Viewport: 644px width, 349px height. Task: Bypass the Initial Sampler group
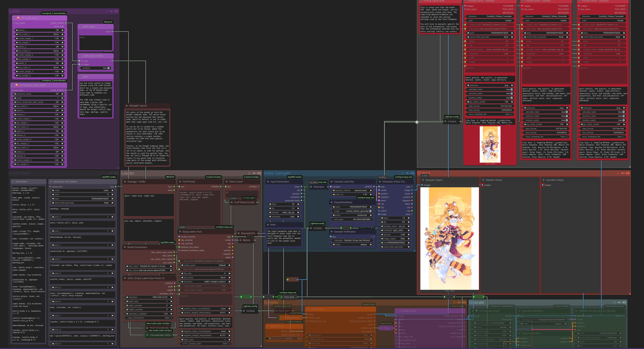(x=408, y=173)
